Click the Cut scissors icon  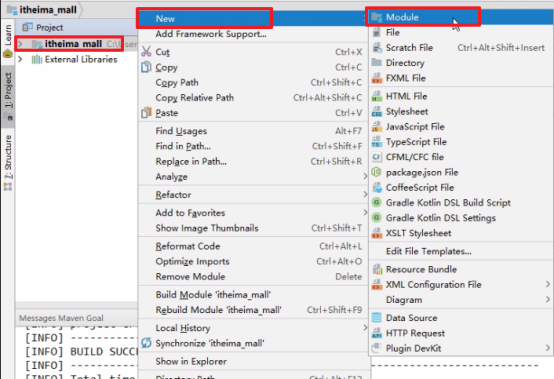(x=146, y=51)
